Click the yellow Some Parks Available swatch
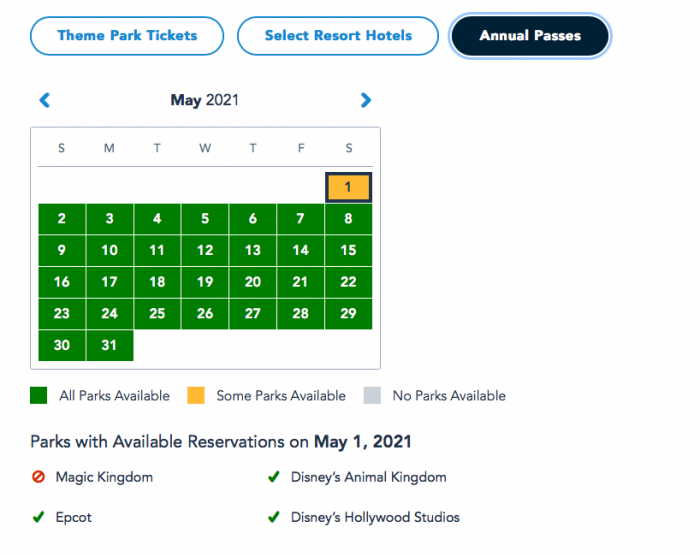 (196, 396)
